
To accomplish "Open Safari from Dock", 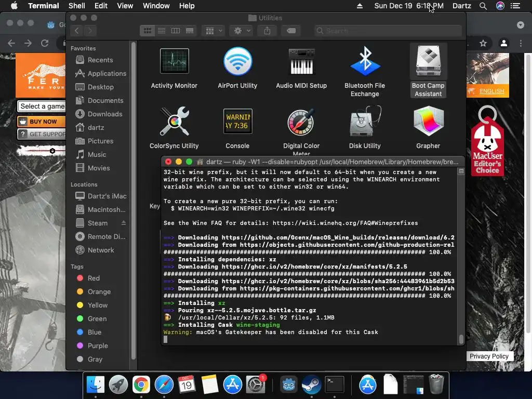I will pos(164,384).
